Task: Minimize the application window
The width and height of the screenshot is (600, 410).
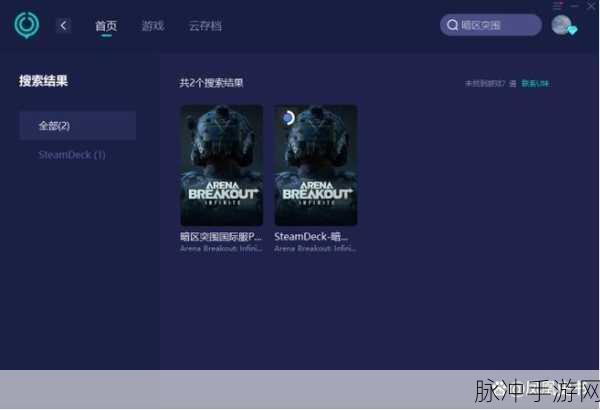Action: click(x=575, y=6)
